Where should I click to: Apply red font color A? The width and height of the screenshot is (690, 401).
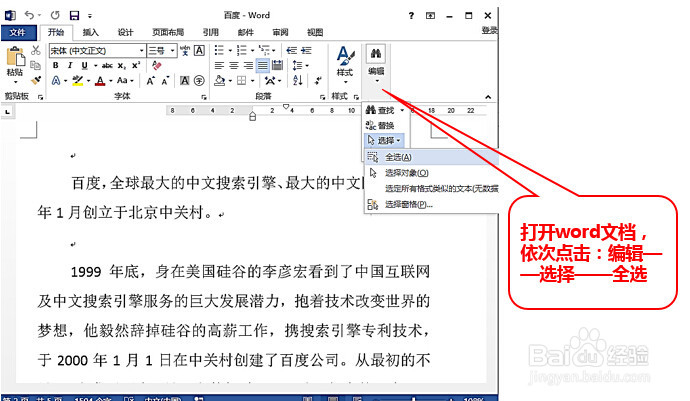tap(100, 81)
